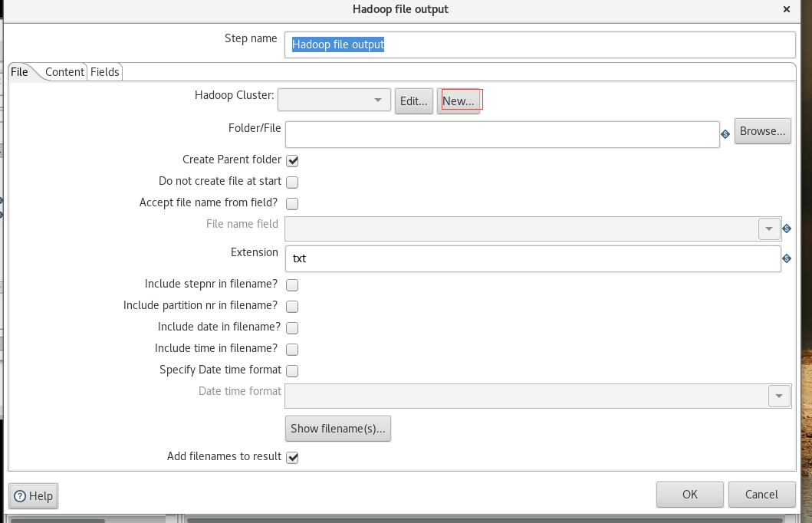This screenshot has height=523, width=812.
Task: Enable Include partition nr in filename
Action: pyautogui.click(x=292, y=307)
